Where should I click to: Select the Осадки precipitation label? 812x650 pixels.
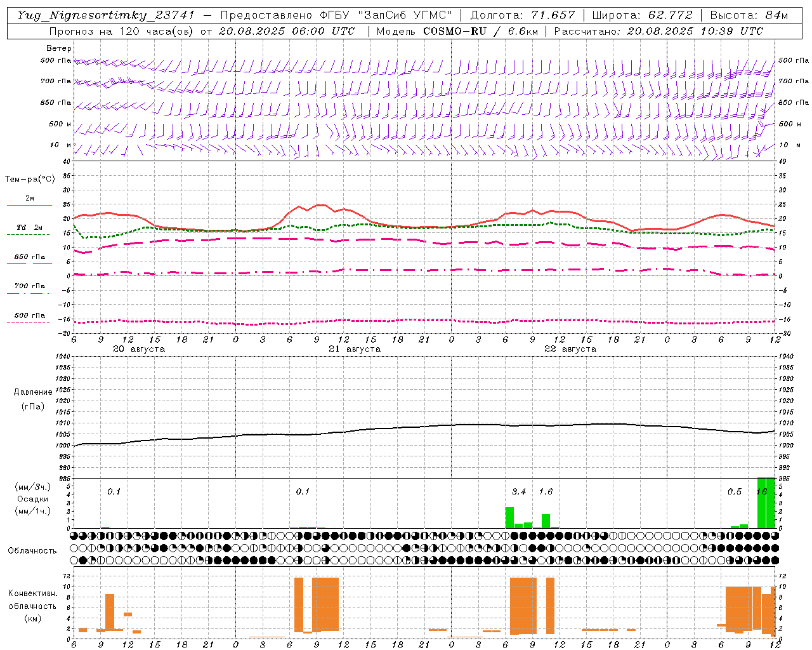pyautogui.click(x=33, y=499)
